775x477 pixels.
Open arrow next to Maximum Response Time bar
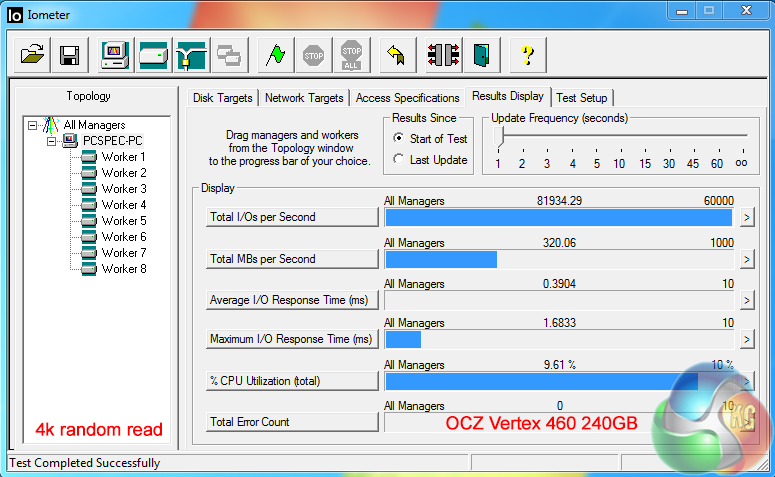tap(747, 339)
